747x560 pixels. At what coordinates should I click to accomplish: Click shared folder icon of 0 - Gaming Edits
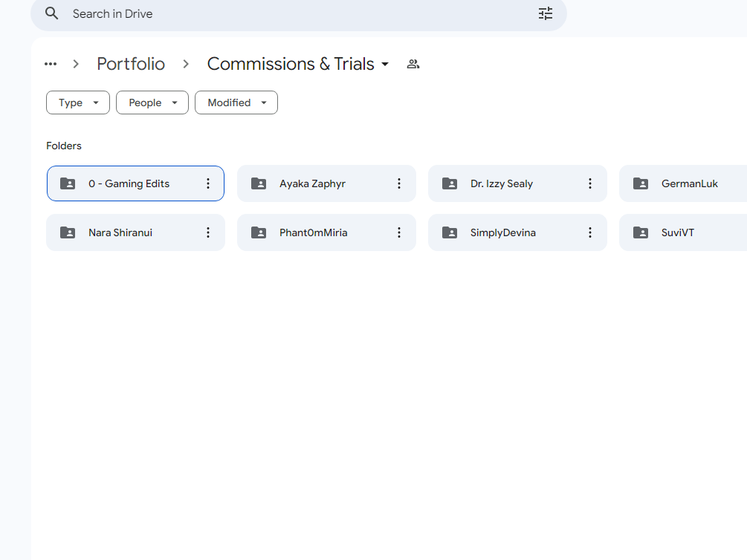[68, 183]
